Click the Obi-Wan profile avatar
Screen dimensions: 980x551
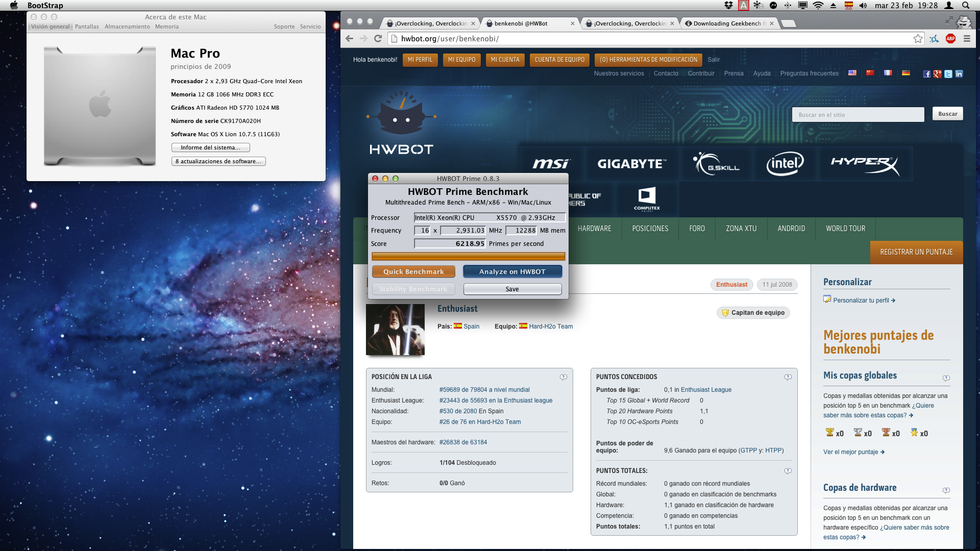(395, 330)
